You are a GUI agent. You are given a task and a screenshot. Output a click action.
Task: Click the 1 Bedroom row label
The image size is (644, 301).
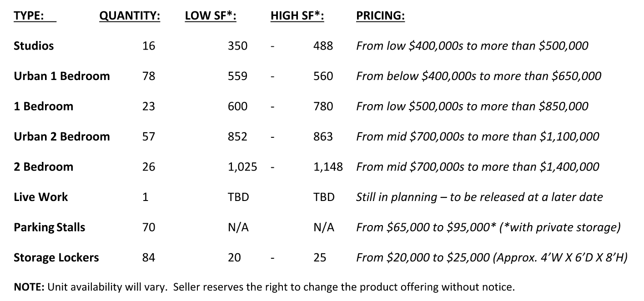pos(43,106)
